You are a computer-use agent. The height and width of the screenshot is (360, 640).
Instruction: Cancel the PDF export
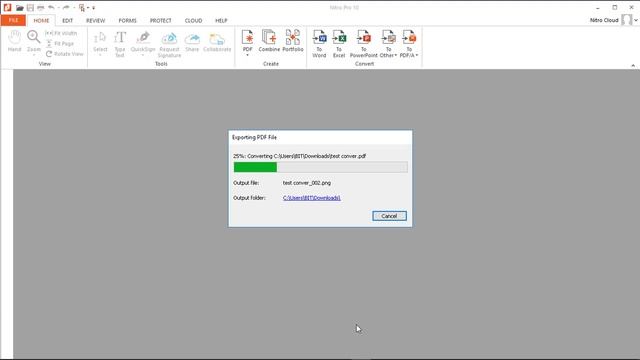(x=389, y=216)
